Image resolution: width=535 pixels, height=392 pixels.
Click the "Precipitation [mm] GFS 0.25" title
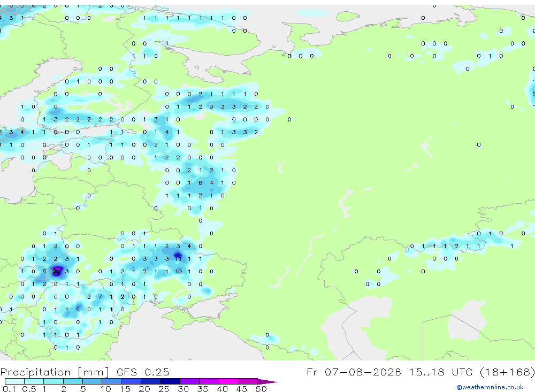point(85,372)
